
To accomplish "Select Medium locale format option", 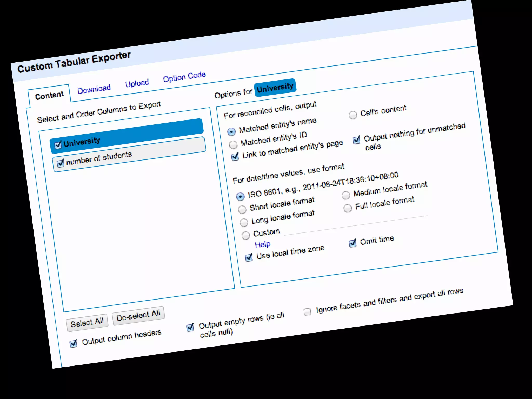I will (x=346, y=195).
